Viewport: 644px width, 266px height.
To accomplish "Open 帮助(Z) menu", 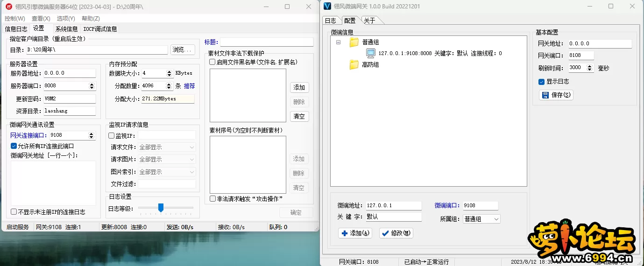I will (x=91, y=18).
